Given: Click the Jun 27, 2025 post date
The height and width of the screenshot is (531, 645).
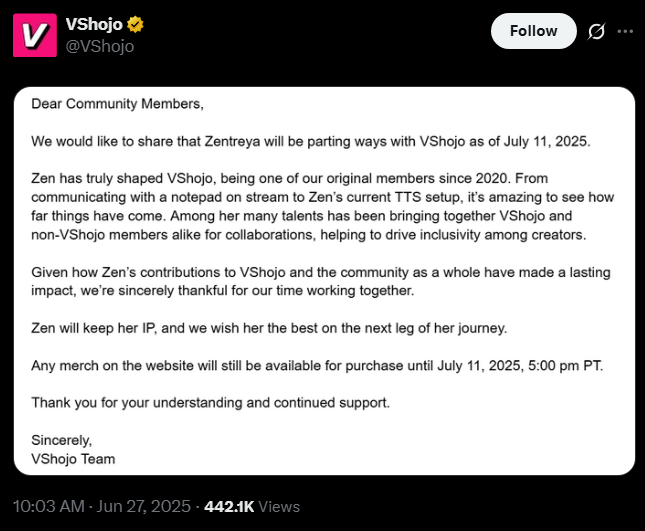Looking at the screenshot, I should pos(145,506).
